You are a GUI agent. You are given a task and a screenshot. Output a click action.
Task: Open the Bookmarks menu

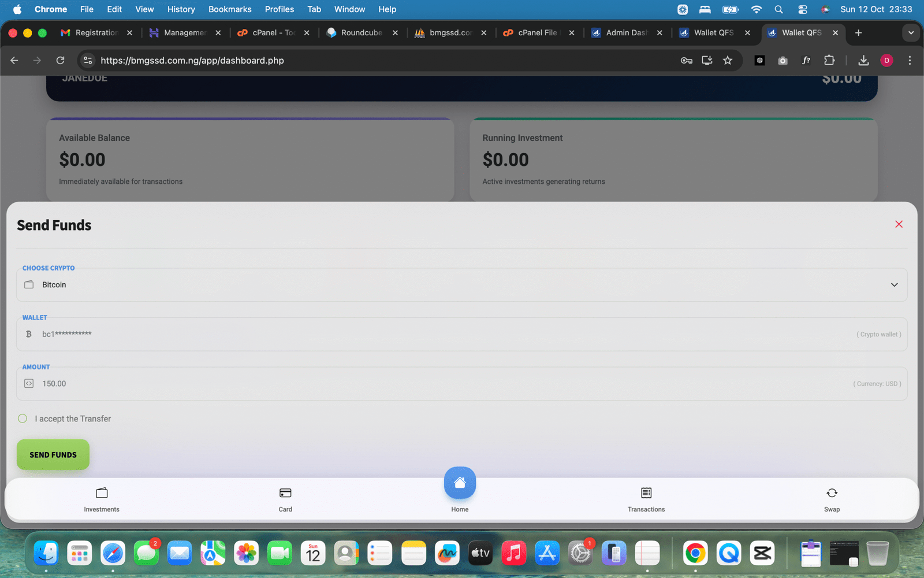[229, 9]
